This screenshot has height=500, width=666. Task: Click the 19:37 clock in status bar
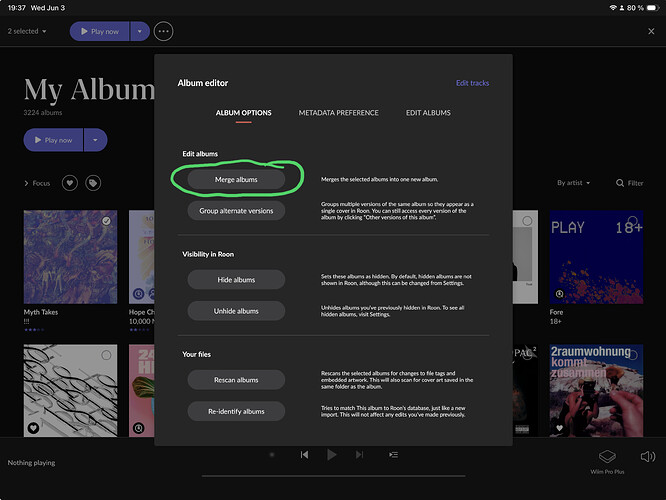pos(17,8)
